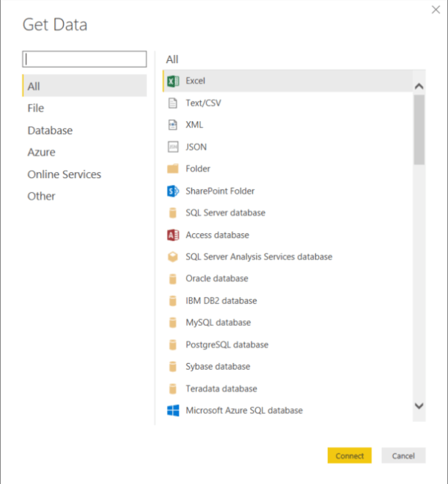Image resolution: width=448 pixels, height=484 pixels.
Task: Click the connector search box
Action: point(85,59)
